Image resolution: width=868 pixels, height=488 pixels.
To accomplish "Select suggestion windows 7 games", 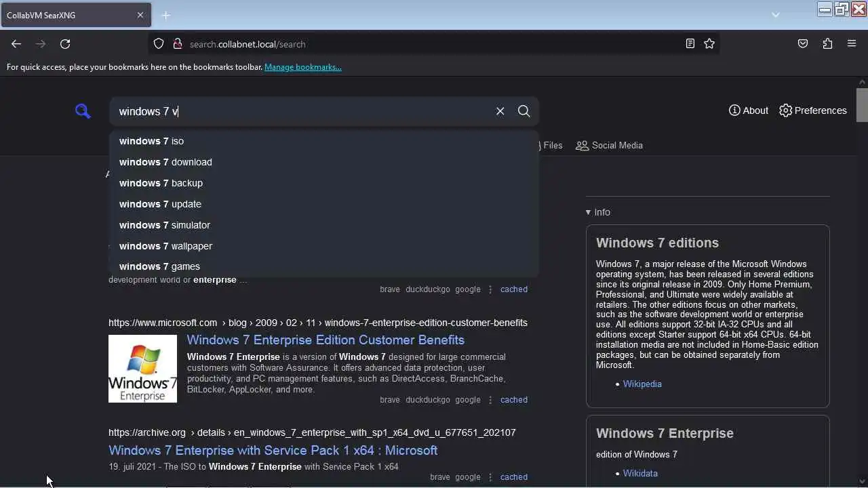I will point(324,266).
